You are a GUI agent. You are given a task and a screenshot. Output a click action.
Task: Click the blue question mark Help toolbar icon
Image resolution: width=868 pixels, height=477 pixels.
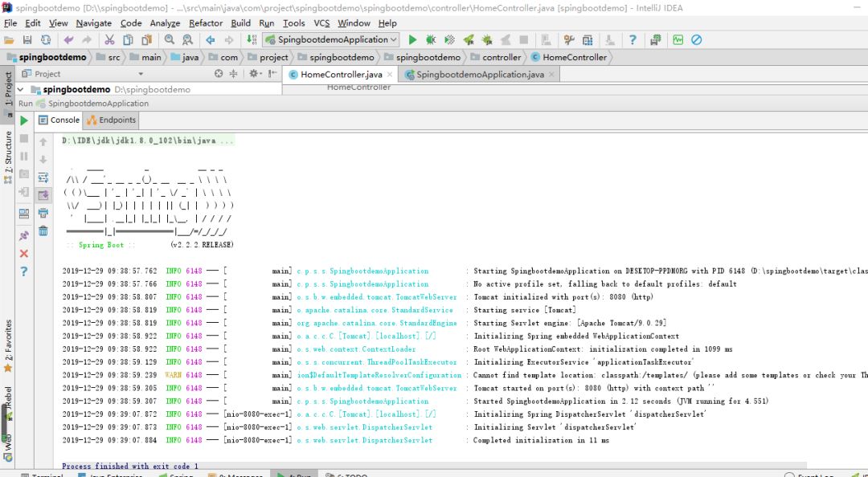pos(633,40)
